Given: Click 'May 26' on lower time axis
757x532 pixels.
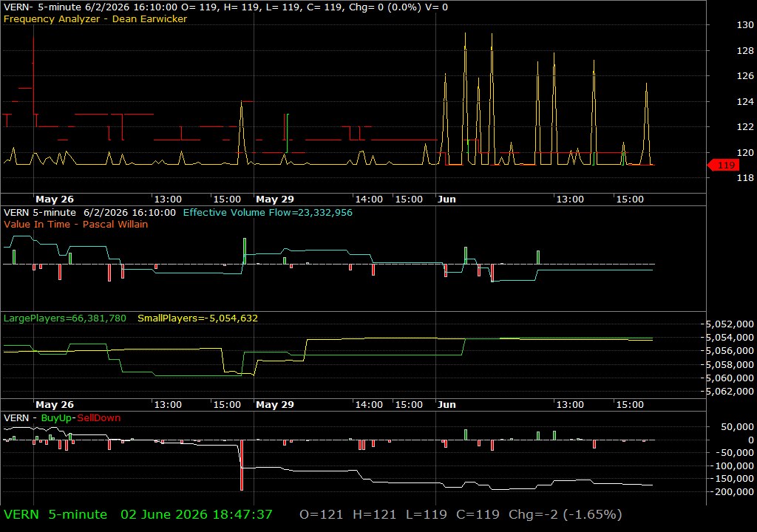Looking at the screenshot, I should click(55, 405).
